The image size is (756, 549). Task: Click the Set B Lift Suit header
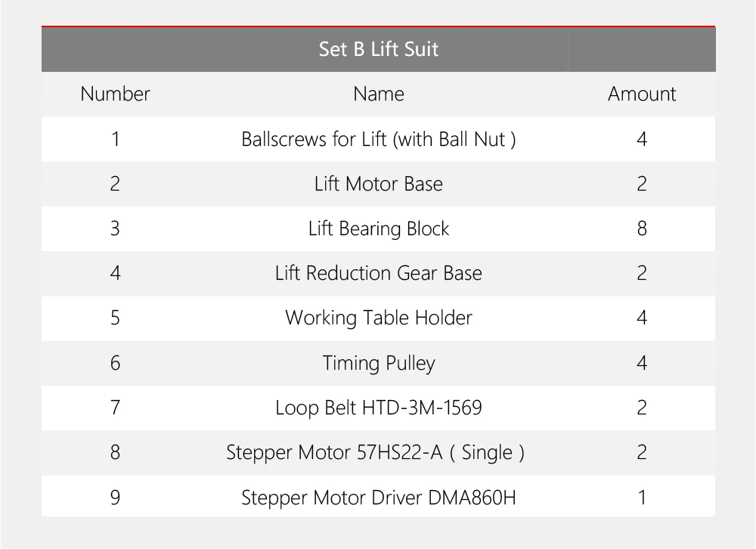click(379, 49)
